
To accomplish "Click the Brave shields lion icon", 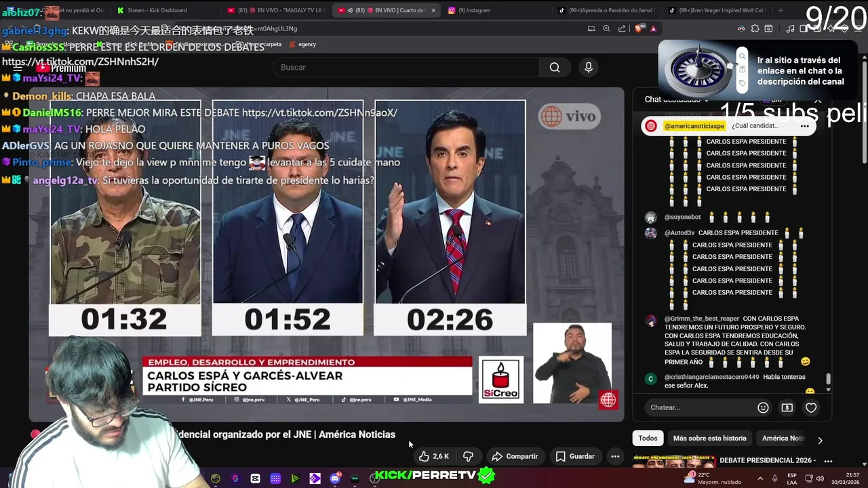I will pos(638,28).
